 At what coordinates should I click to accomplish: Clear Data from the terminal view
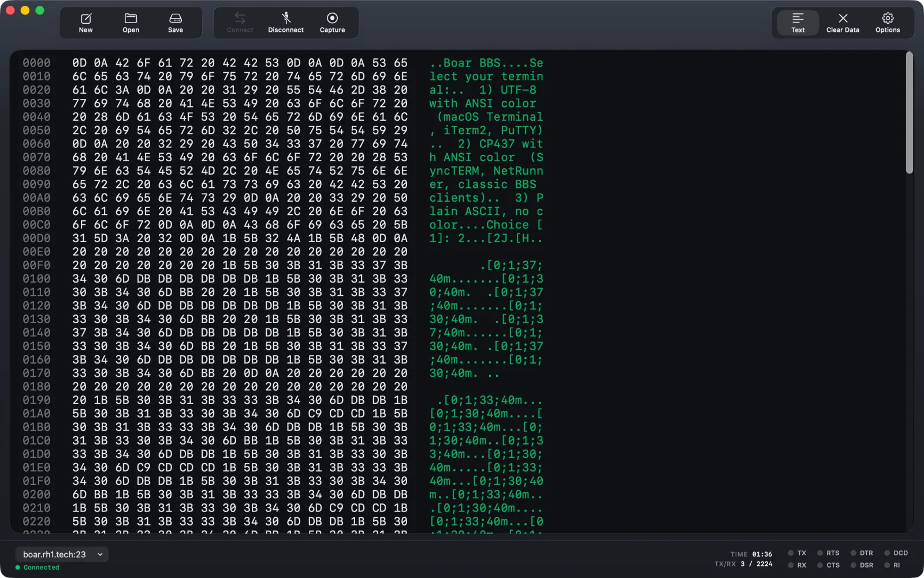843,23
